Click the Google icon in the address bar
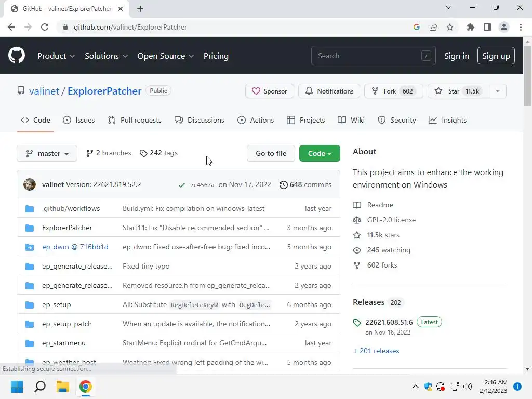This screenshot has width=532, height=399. [416, 27]
